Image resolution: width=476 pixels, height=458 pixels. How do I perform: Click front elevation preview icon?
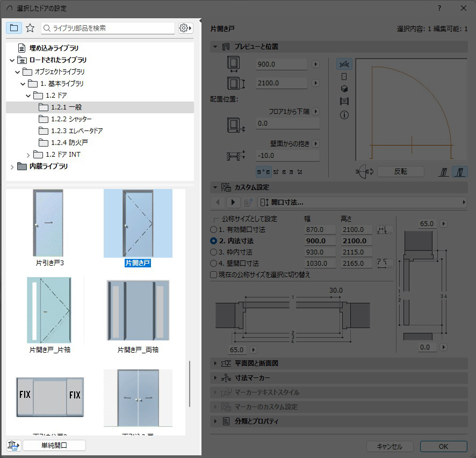click(x=344, y=77)
